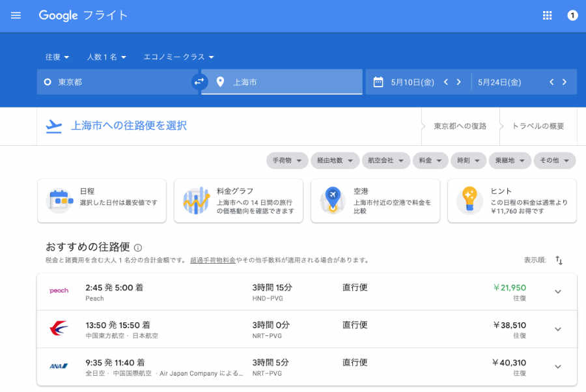586x392 pixels.
Task: Click the 日程 calendar card icon
Action: 59,201
